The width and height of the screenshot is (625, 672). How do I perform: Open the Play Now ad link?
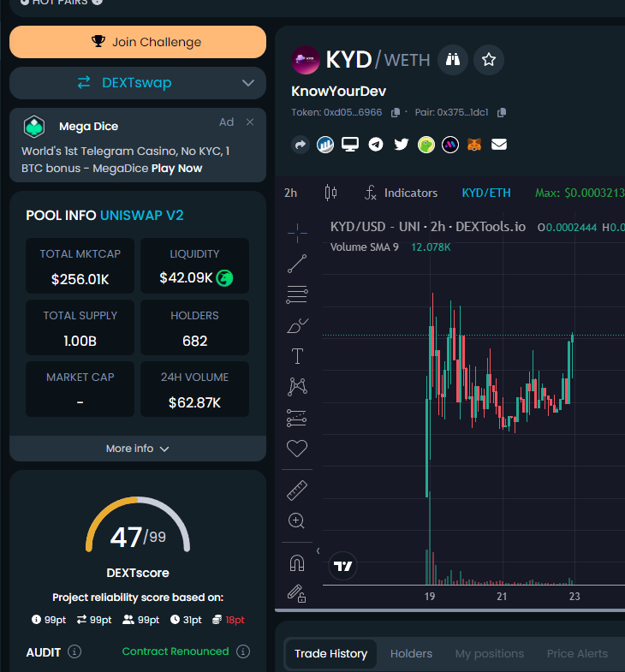[x=176, y=168]
